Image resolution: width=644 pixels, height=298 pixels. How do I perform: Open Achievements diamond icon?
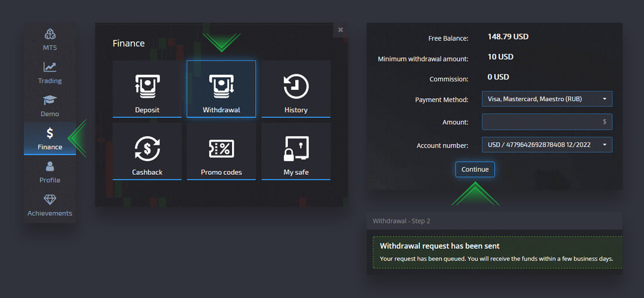(x=50, y=200)
